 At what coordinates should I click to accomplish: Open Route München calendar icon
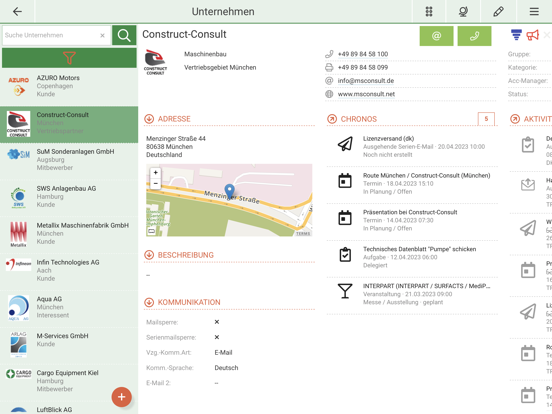[345, 181]
